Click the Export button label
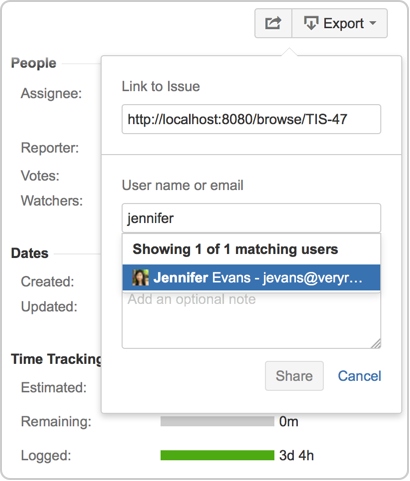Image resolution: width=410 pixels, height=481 pixels. click(x=343, y=23)
